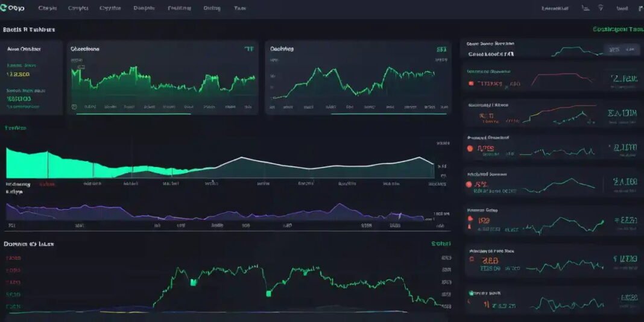Click the small square icon below the first chart's axis
The height and width of the screenshot is (322, 644).
pyautogui.click(x=74, y=107)
